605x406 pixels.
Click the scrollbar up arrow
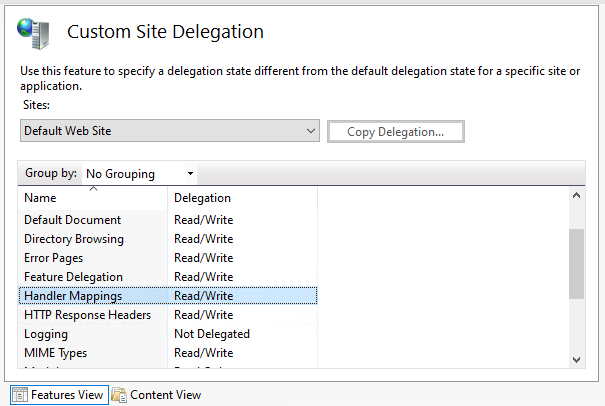[576, 198]
